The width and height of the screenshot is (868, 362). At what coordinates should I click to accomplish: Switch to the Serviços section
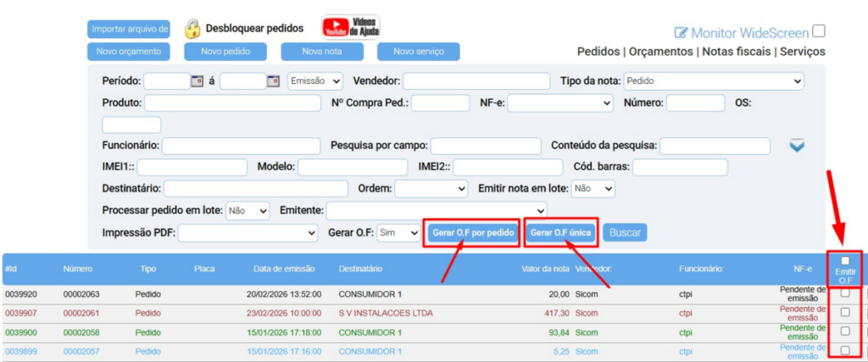coord(803,52)
